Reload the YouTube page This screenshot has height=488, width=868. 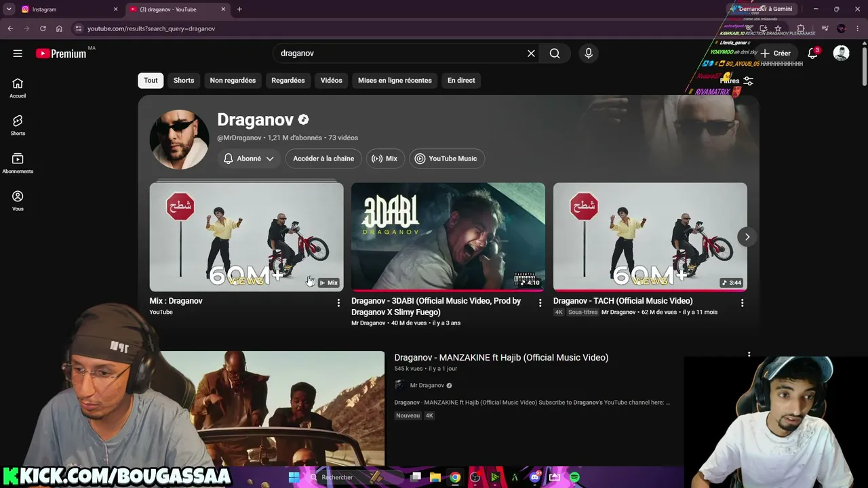43,28
